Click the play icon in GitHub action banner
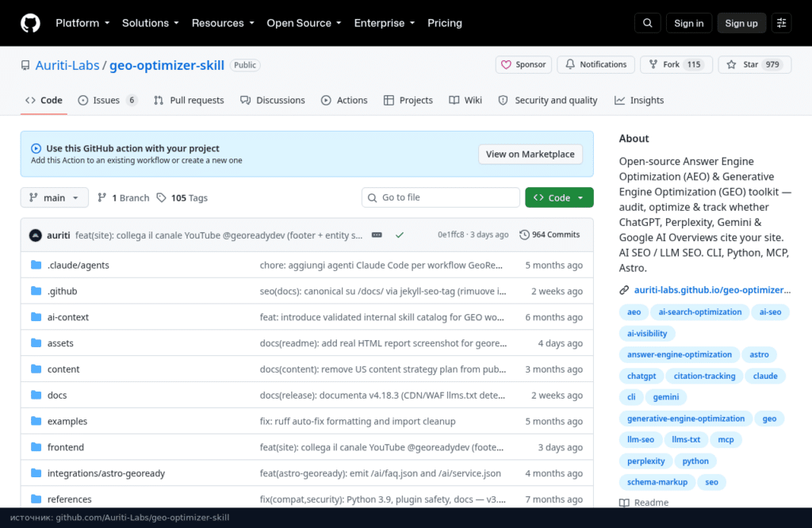Image resolution: width=812 pixels, height=528 pixels. pos(36,148)
